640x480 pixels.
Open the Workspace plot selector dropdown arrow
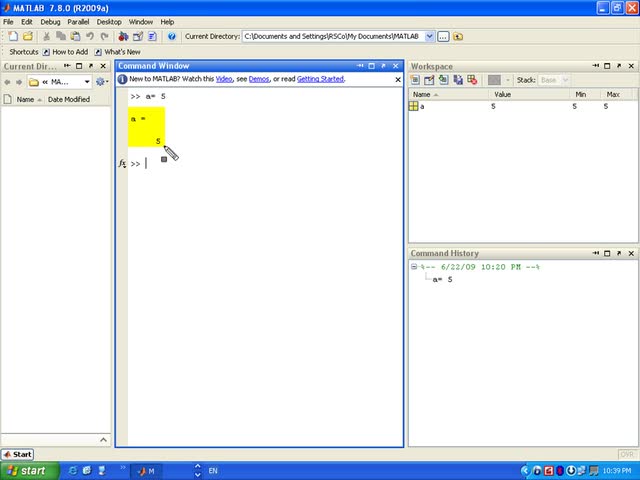[x=508, y=80]
